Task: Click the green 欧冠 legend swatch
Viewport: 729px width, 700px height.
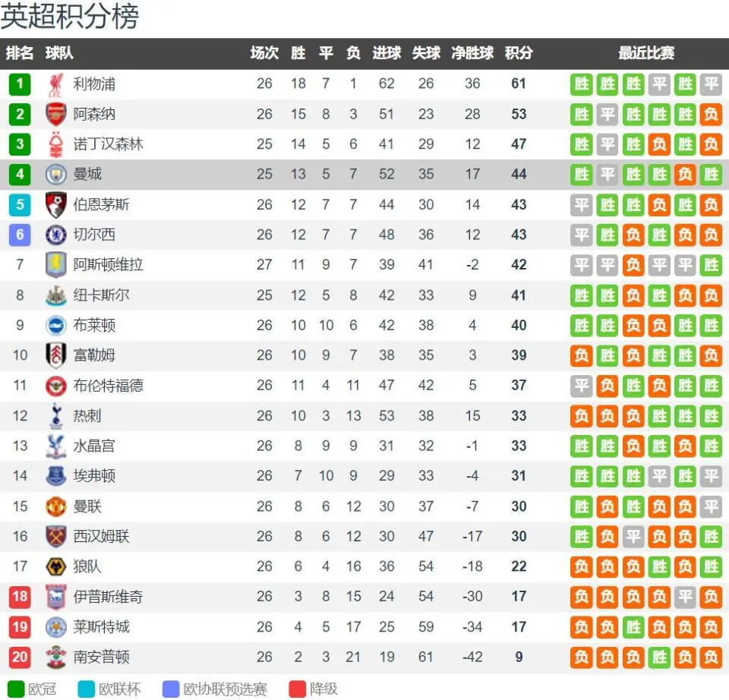Action: (x=16, y=689)
